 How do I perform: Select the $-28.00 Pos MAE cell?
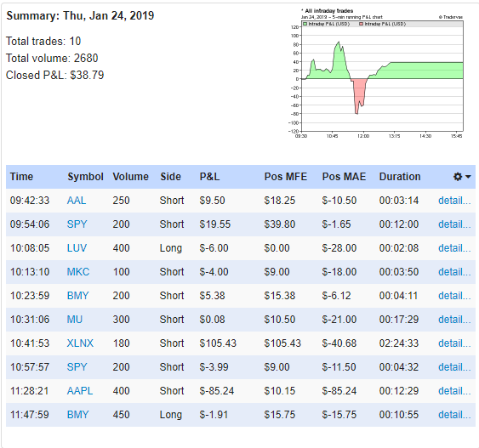tap(339, 248)
